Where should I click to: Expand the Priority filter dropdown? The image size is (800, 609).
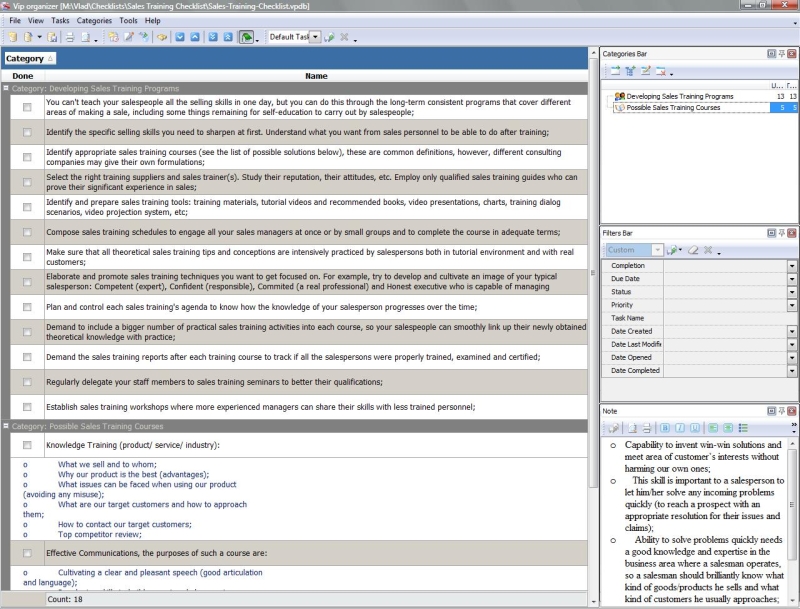791,305
